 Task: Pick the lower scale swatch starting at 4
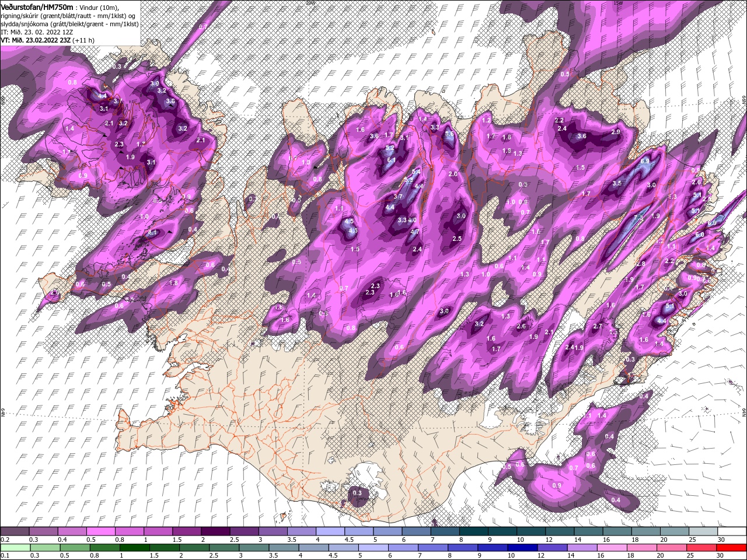click(313, 548)
